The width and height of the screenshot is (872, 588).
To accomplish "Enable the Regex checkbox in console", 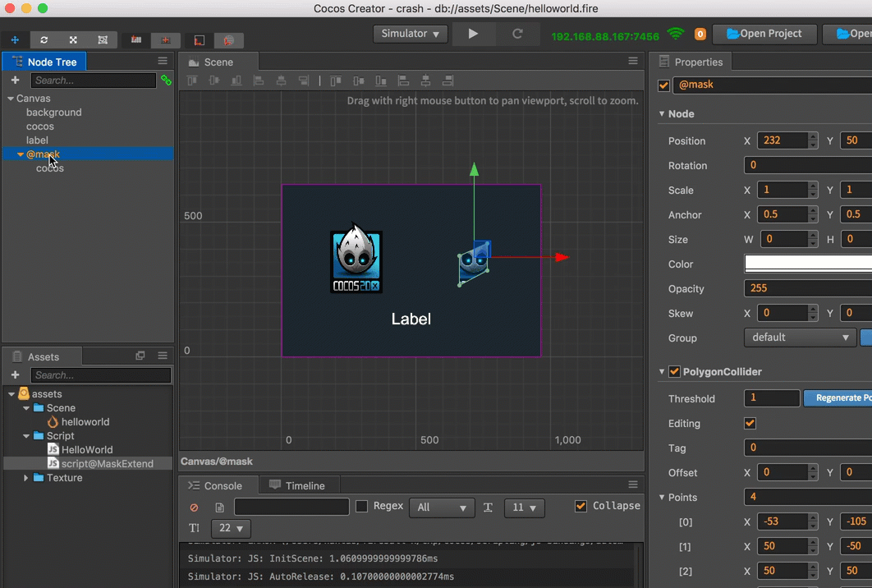I will point(361,507).
